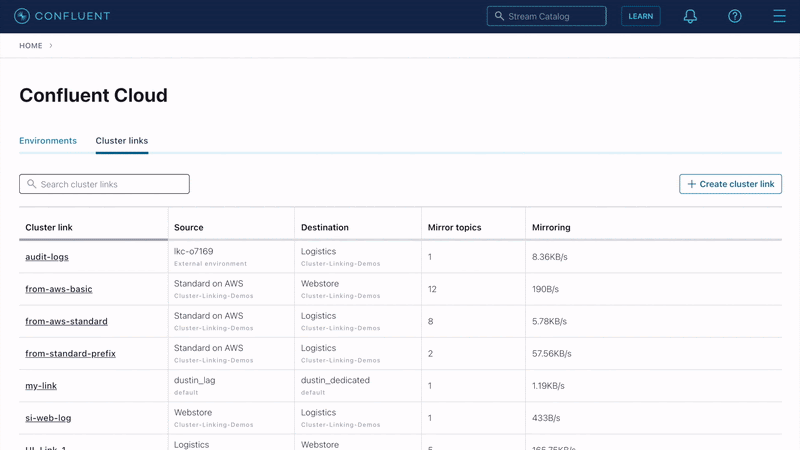Viewport: 800px width, 450px height.
Task: Switch to the Environments tab
Action: 48,141
